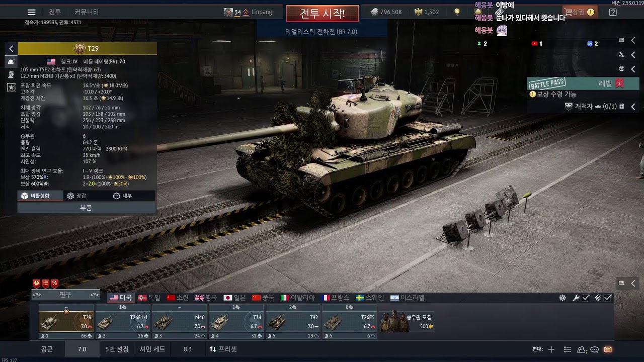The height and width of the screenshot is (362, 644).
Task: Select the 8.3 preset
Action: point(188,349)
